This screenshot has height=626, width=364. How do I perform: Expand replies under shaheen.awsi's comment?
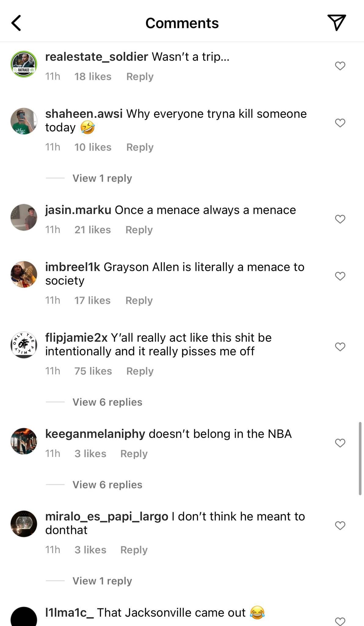coord(102,178)
